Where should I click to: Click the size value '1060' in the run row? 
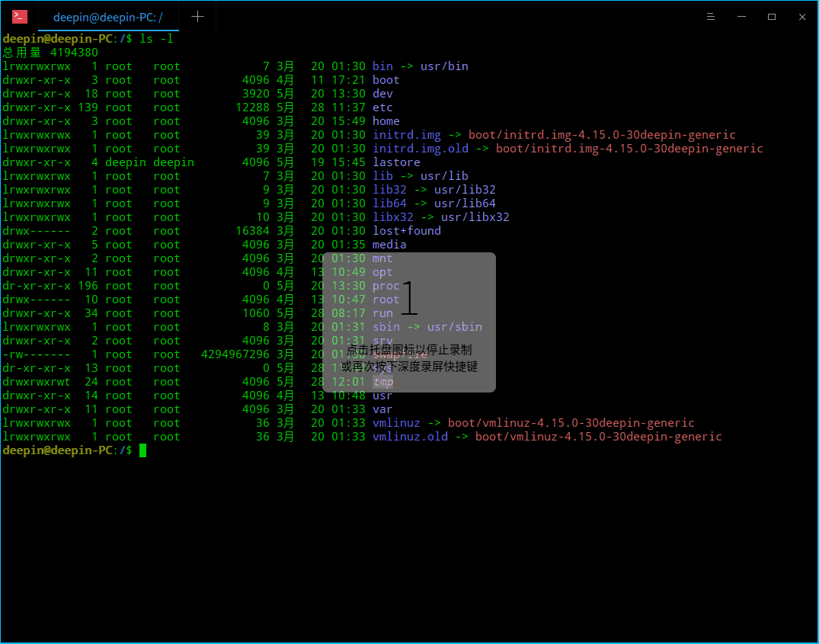click(x=256, y=313)
